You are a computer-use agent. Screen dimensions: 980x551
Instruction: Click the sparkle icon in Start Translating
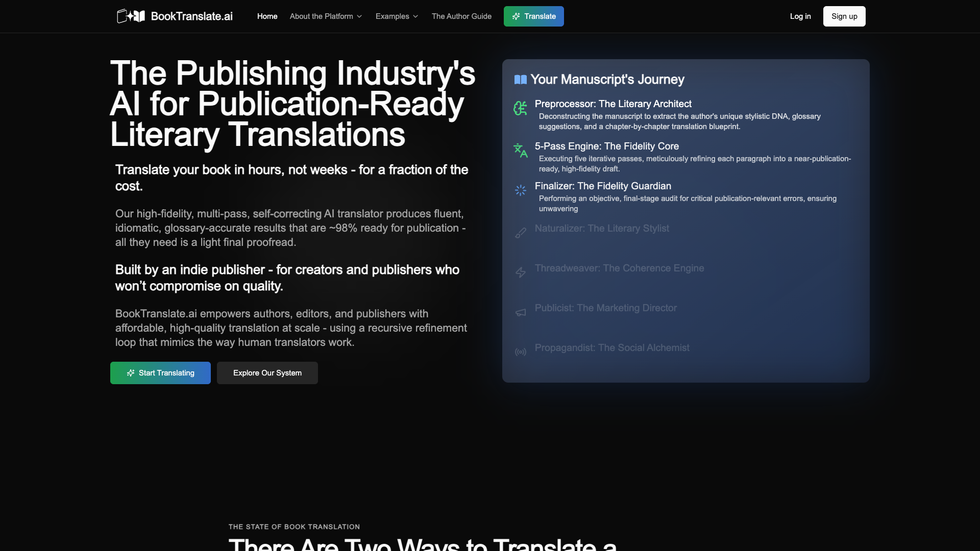click(x=131, y=373)
